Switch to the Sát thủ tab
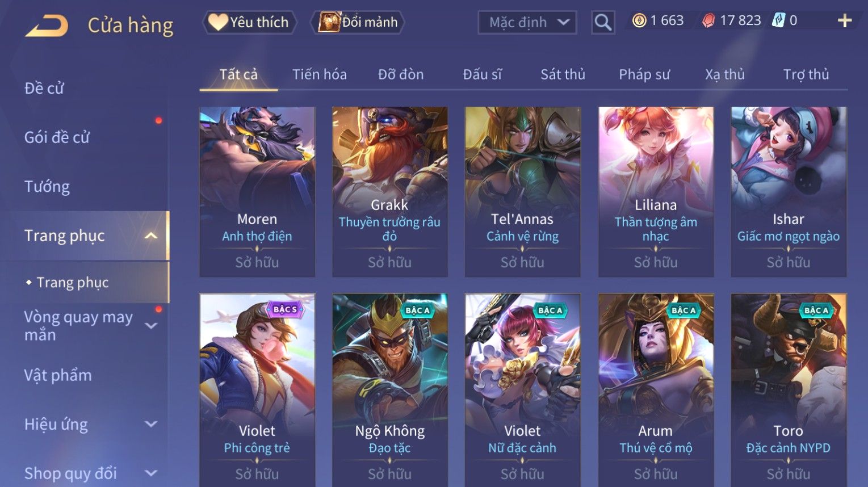 pyautogui.click(x=563, y=74)
